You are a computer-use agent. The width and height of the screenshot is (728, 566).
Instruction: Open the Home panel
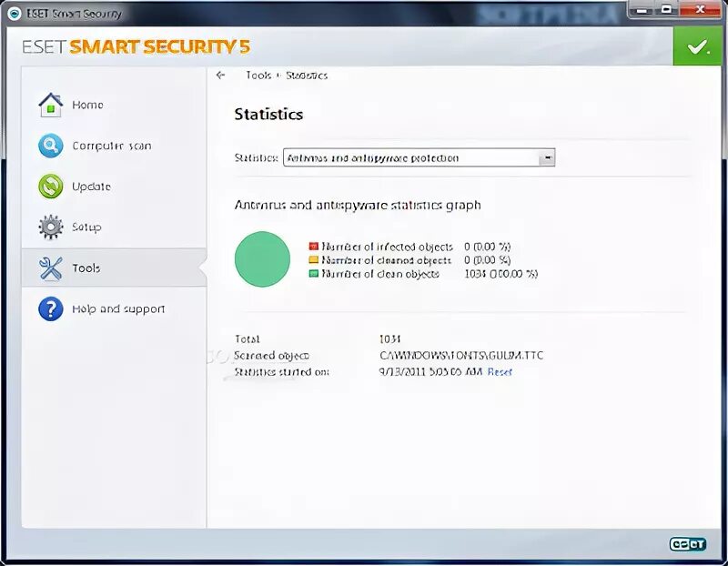click(x=51, y=105)
